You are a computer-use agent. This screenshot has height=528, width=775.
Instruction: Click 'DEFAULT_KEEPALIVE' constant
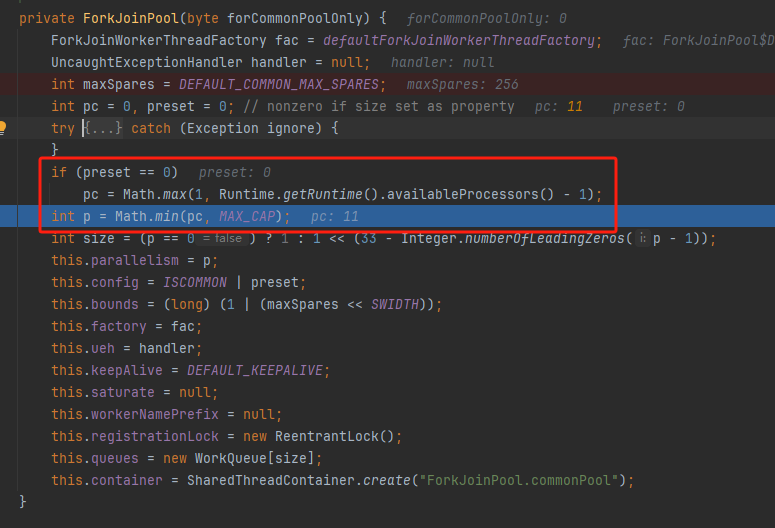pos(255,370)
